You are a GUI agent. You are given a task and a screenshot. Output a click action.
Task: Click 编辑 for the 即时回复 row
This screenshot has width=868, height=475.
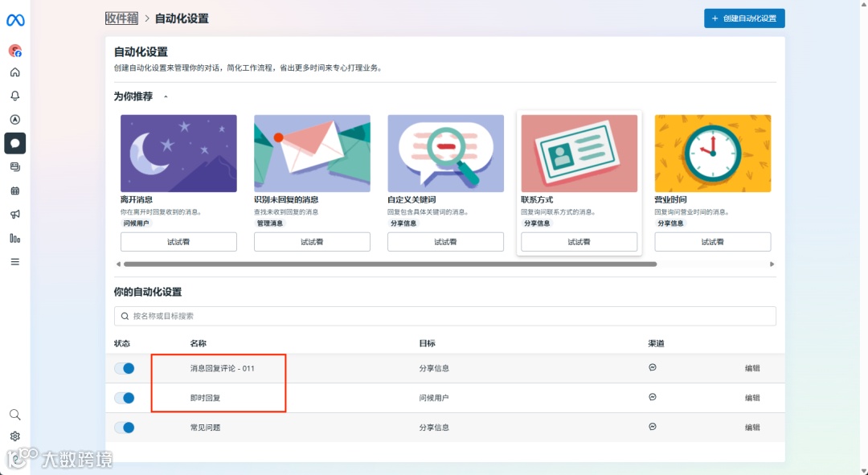[752, 398]
